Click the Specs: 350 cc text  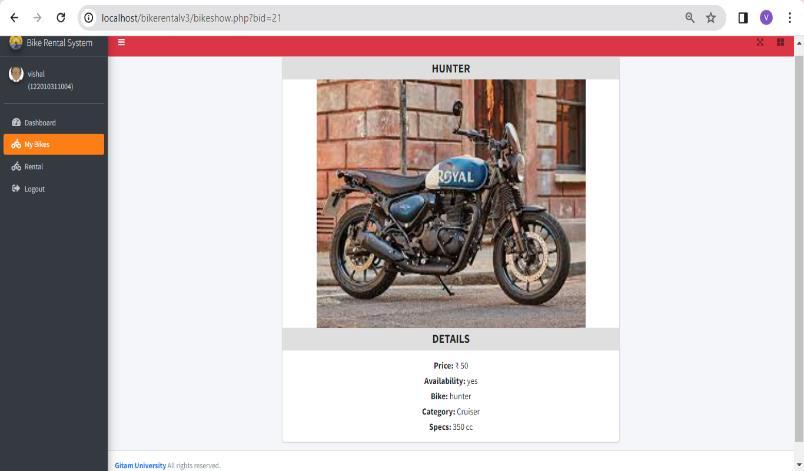451,427
